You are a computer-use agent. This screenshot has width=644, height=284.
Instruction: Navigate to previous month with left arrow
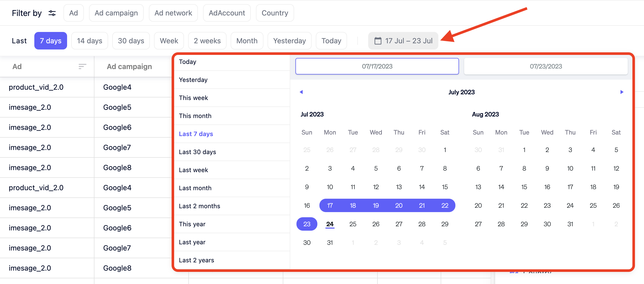[301, 92]
